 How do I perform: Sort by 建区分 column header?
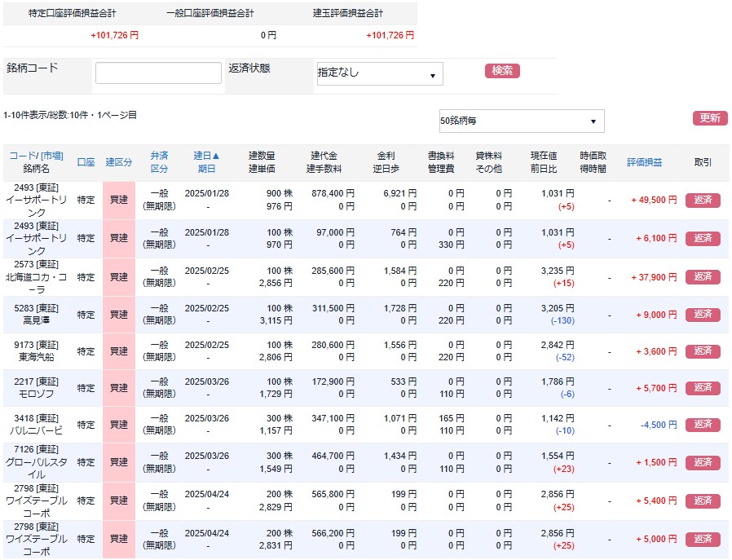[x=118, y=162]
